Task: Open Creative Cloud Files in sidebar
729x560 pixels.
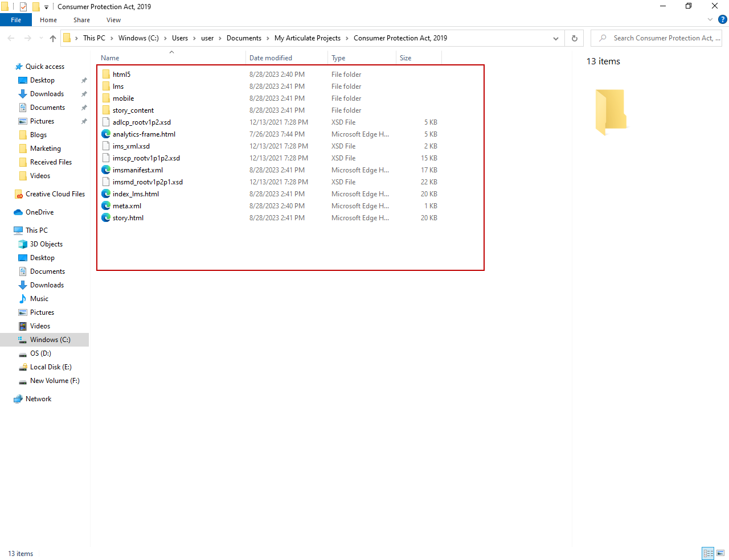Action: click(55, 194)
